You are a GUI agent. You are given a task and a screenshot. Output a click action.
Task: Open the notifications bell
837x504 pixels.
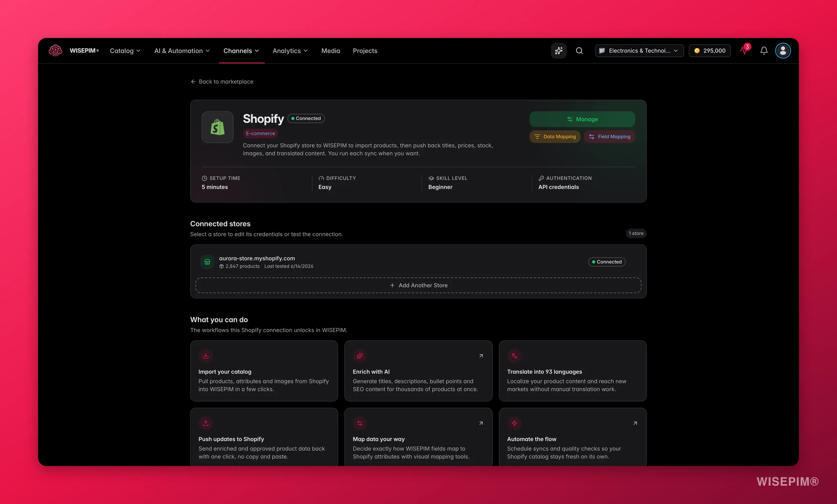[x=764, y=51]
